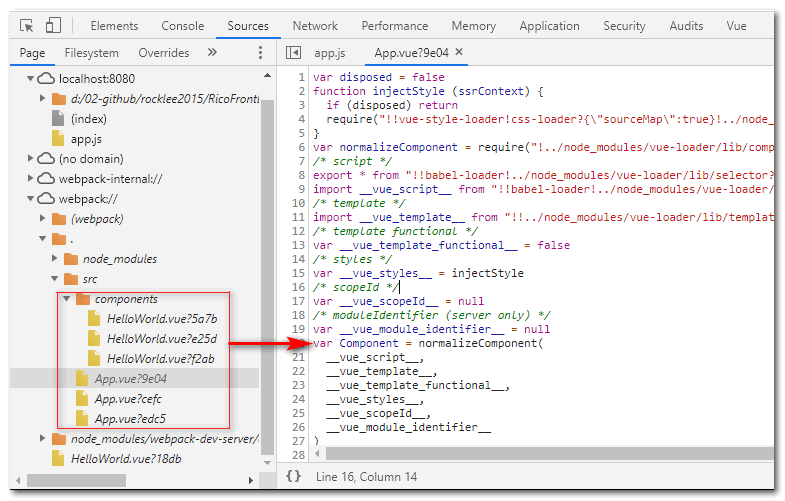Activate the inspect element picker icon
The height and width of the screenshot is (501, 785).
[27, 25]
